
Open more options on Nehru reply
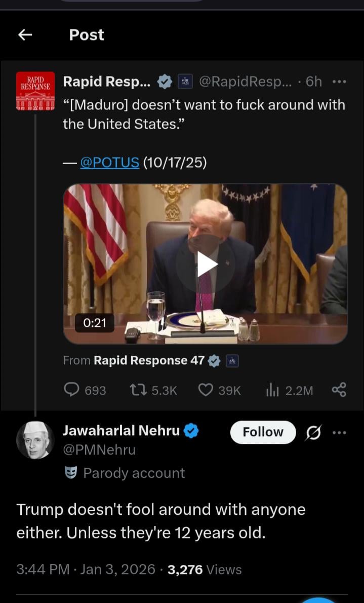coord(339,433)
